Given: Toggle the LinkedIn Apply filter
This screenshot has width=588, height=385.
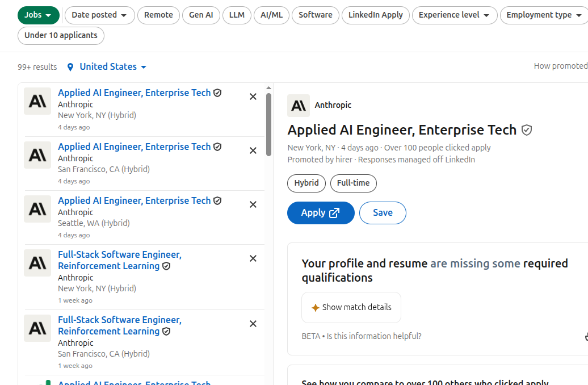Looking at the screenshot, I should coord(375,15).
